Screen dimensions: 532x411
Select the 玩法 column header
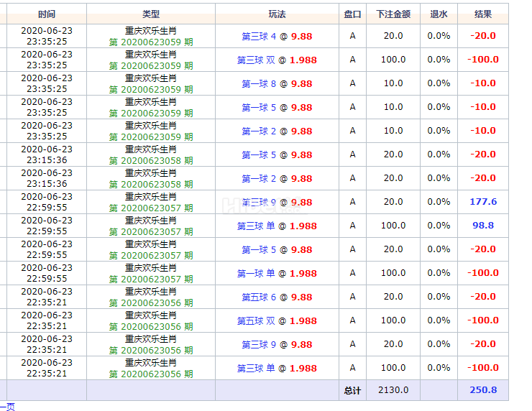click(x=277, y=14)
